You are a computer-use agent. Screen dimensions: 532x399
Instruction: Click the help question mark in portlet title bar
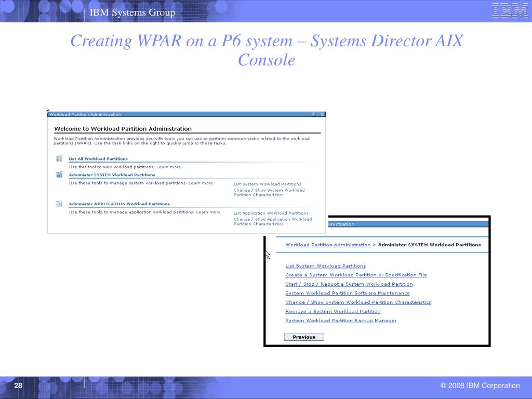pos(313,114)
